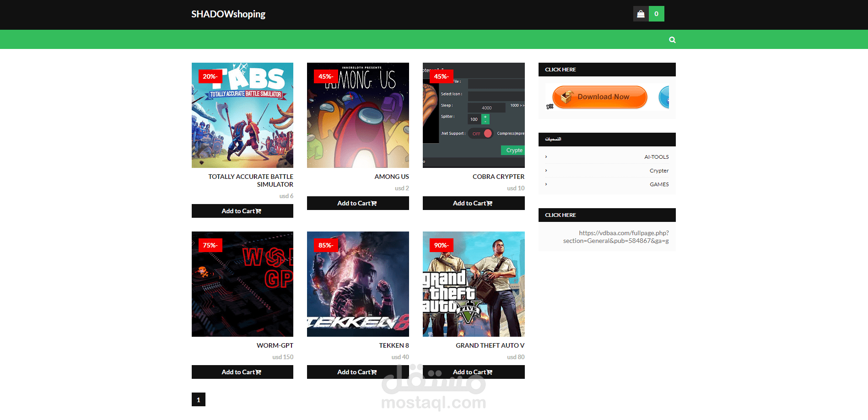868x420 pixels.
Task: Click the 45%- discount badge on Among Us
Action: (326, 76)
